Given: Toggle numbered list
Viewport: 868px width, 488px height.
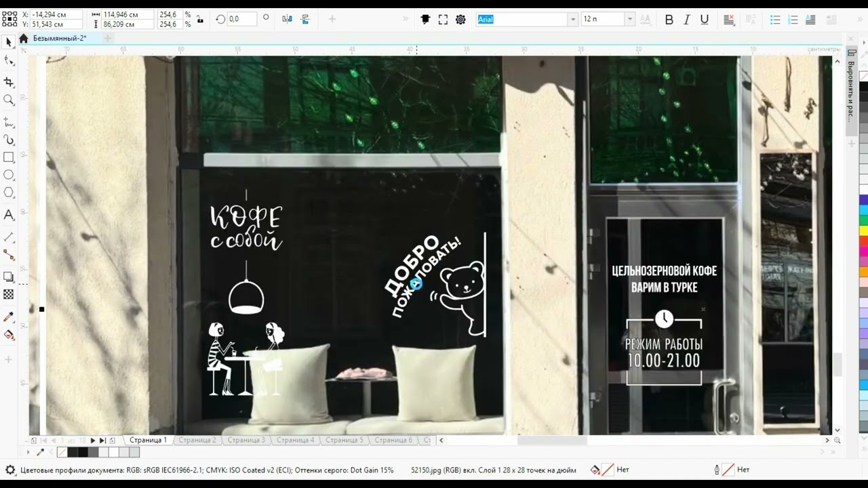Looking at the screenshot, I should click(793, 20).
